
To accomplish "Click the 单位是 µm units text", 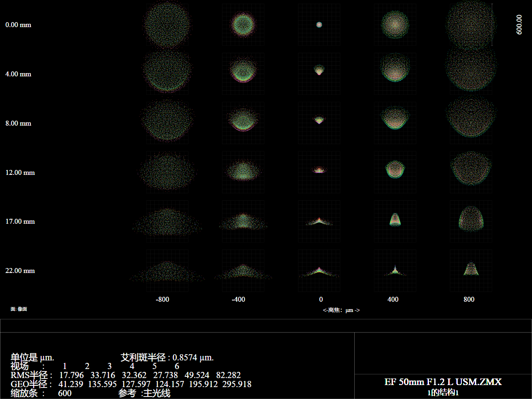I will point(32,357).
